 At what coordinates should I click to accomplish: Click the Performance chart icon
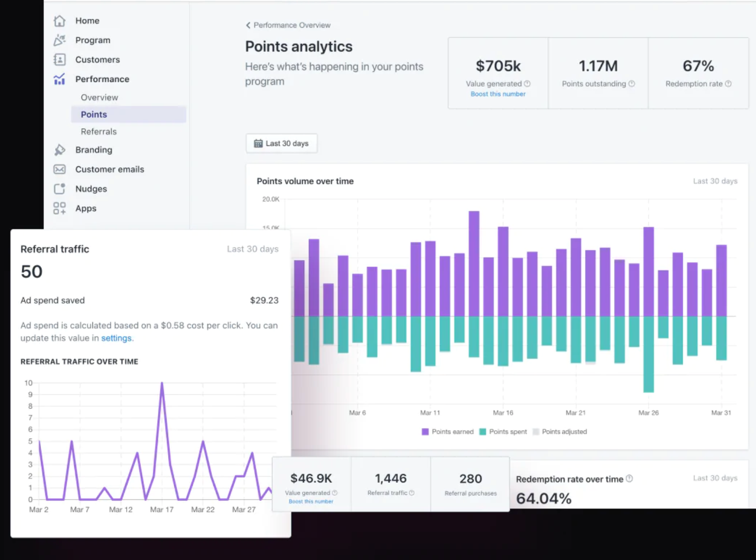60,80
